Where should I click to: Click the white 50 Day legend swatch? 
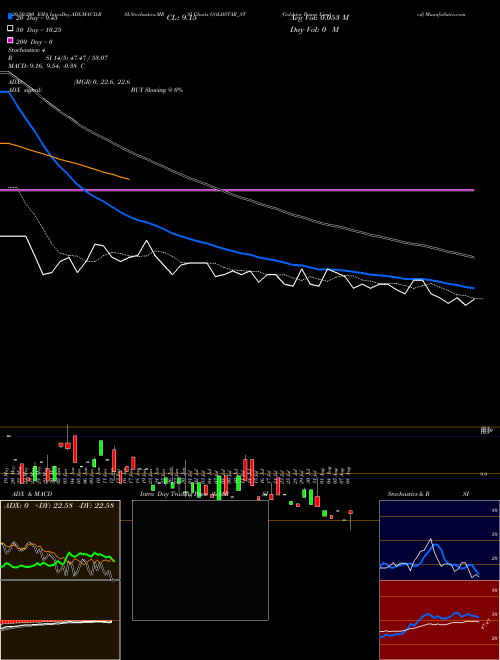pos(10,29)
